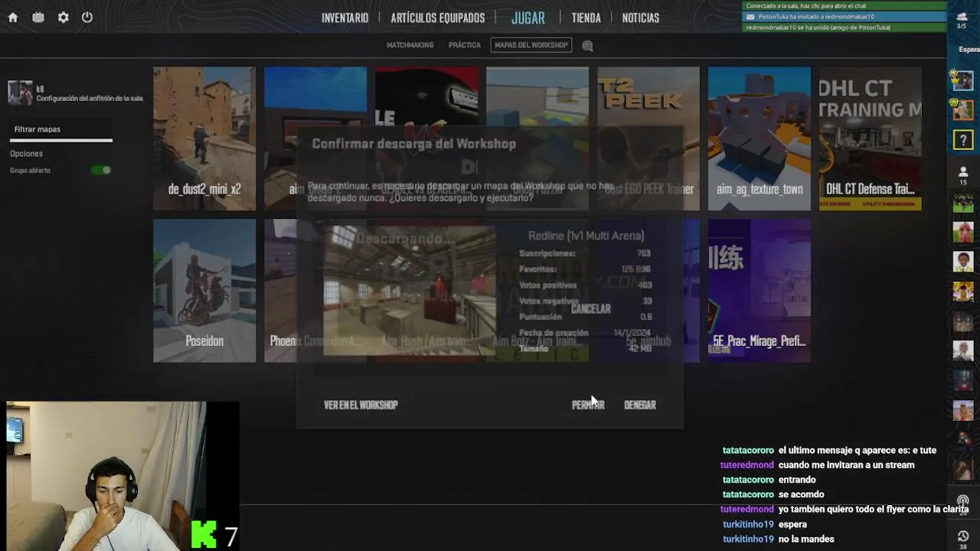Click the Opciones label
The height and width of the screenshot is (551, 980).
coord(26,154)
